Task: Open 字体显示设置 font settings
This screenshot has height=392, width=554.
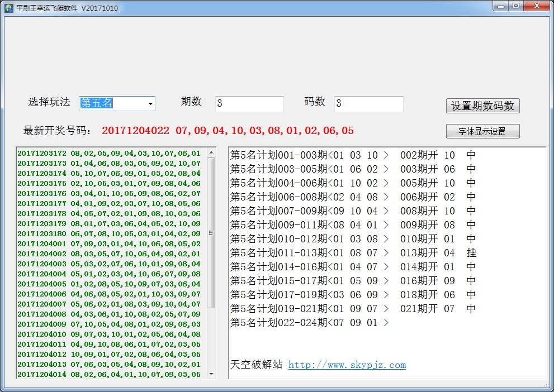Action: click(482, 131)
